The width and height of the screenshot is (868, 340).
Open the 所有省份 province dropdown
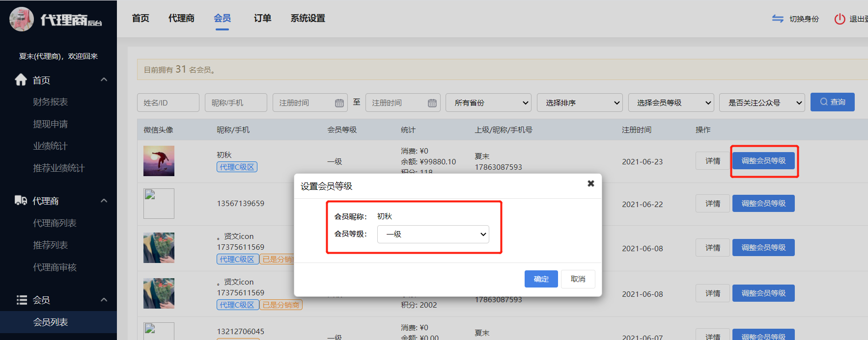(x=488, y=103)
